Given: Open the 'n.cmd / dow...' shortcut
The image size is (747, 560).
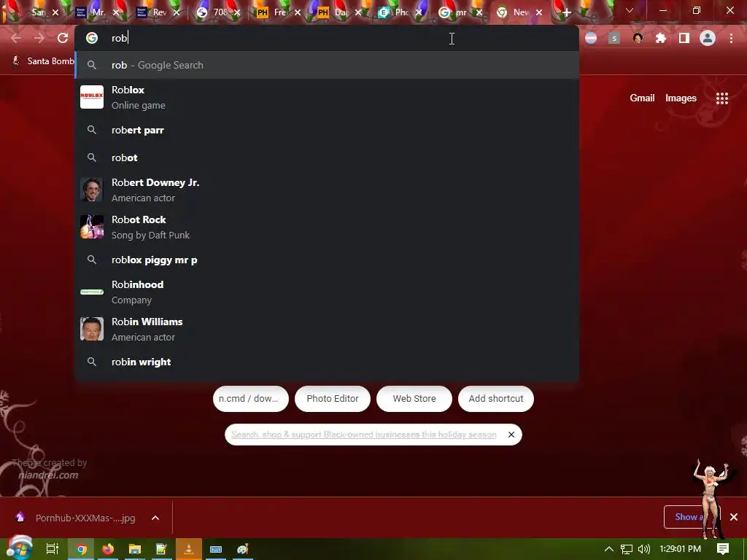Looking at the screenshot, I should point(251,399).
